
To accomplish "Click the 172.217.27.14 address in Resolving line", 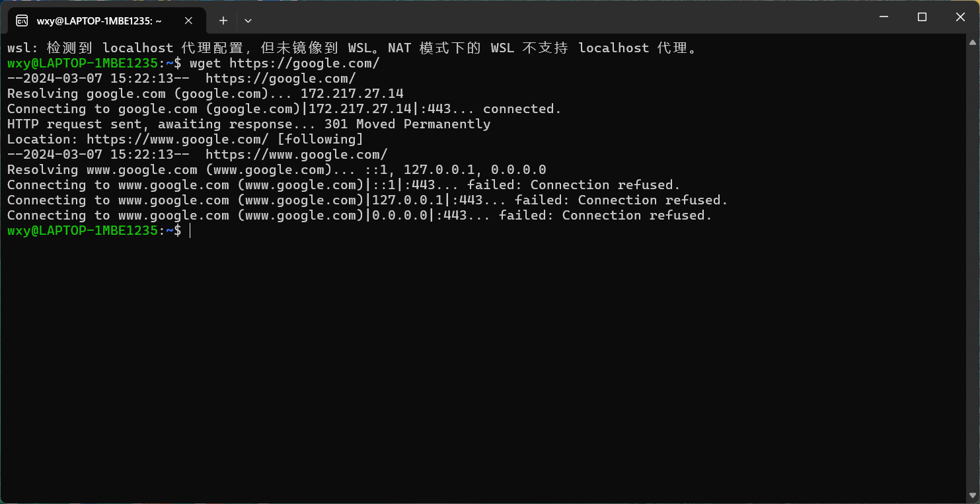I will tap(352, 94).
